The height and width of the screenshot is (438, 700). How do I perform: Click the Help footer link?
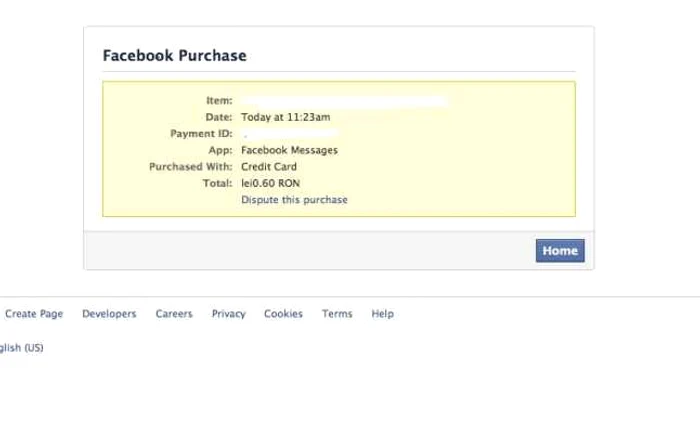pos(383,314)
